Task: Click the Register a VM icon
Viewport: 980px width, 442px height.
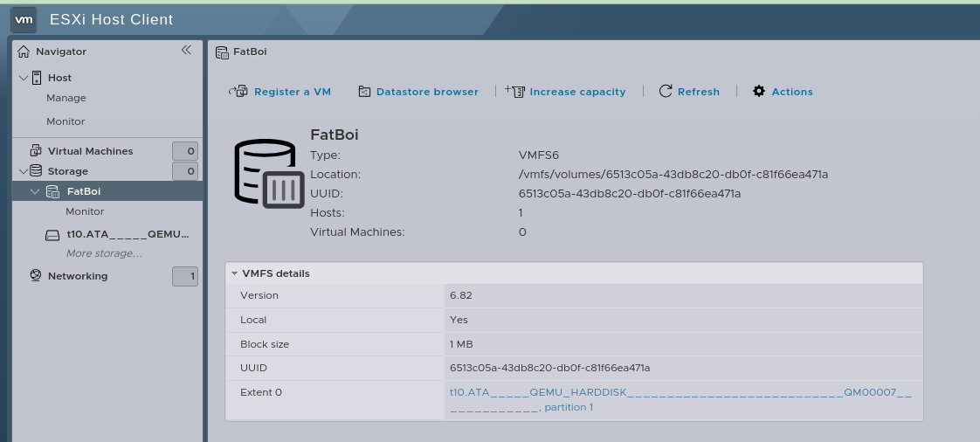Action: pos(238,92)
